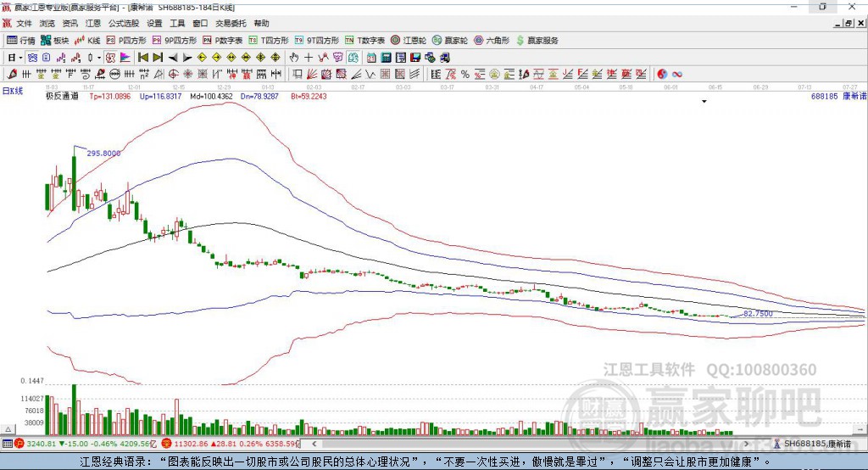The width and height of the screenshot is (868, 470).
Task: Open the T数字表 tool
Action: pyautogui.click(x=364, y=41)
